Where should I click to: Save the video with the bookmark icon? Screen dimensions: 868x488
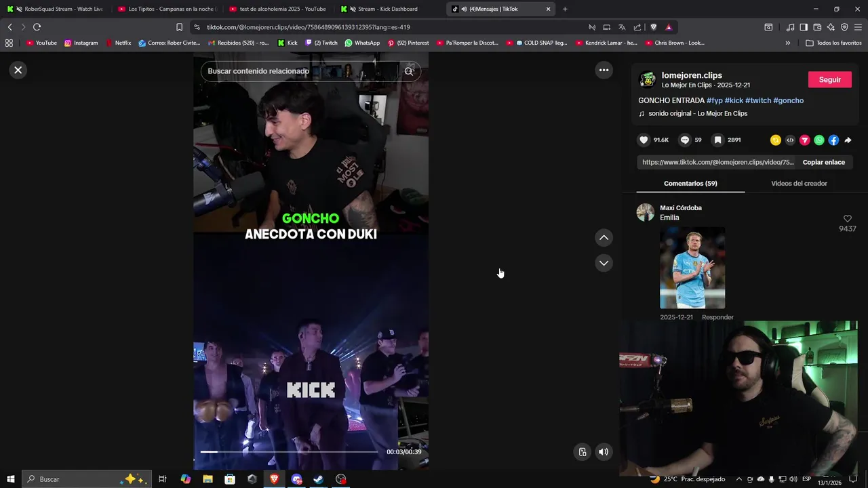pos(717,140)
